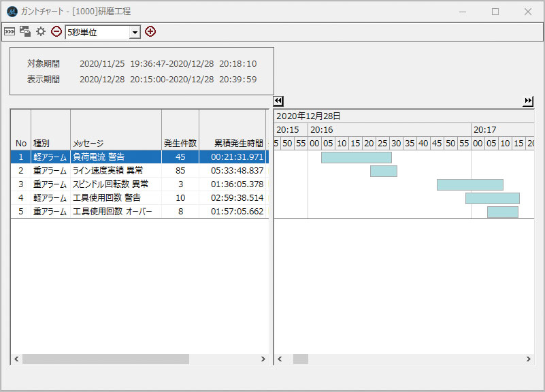Jump to timeline start with the double-left arrow
Screen dimensions: 545x392
(x=278, y=101)
